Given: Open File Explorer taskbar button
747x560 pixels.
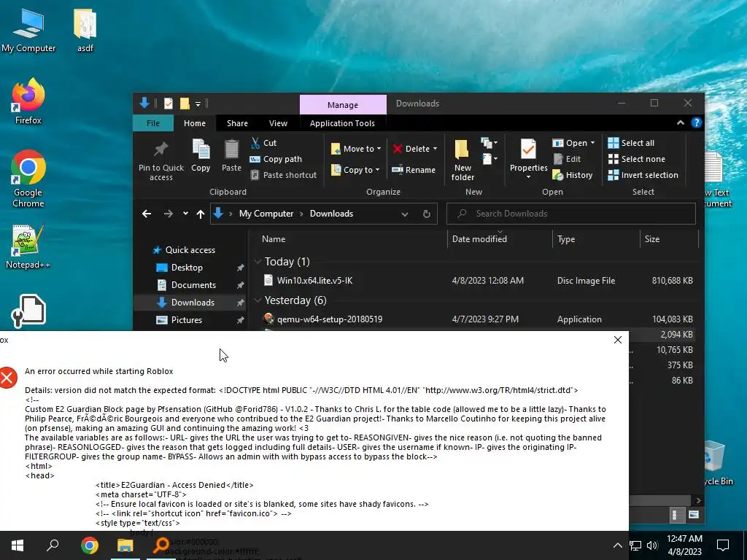Looking at the screenshot, I should [125, 545].
